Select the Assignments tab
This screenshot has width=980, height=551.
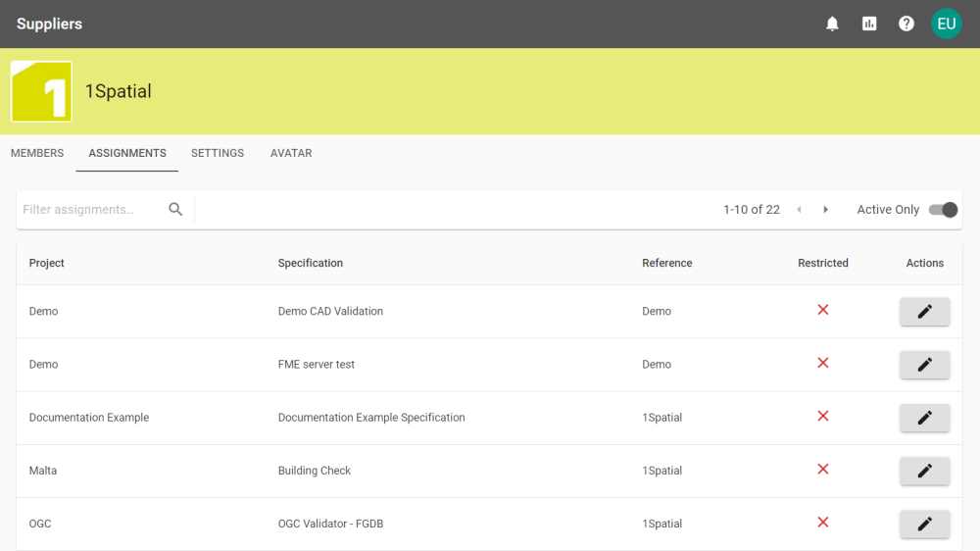tap(127, 153)
